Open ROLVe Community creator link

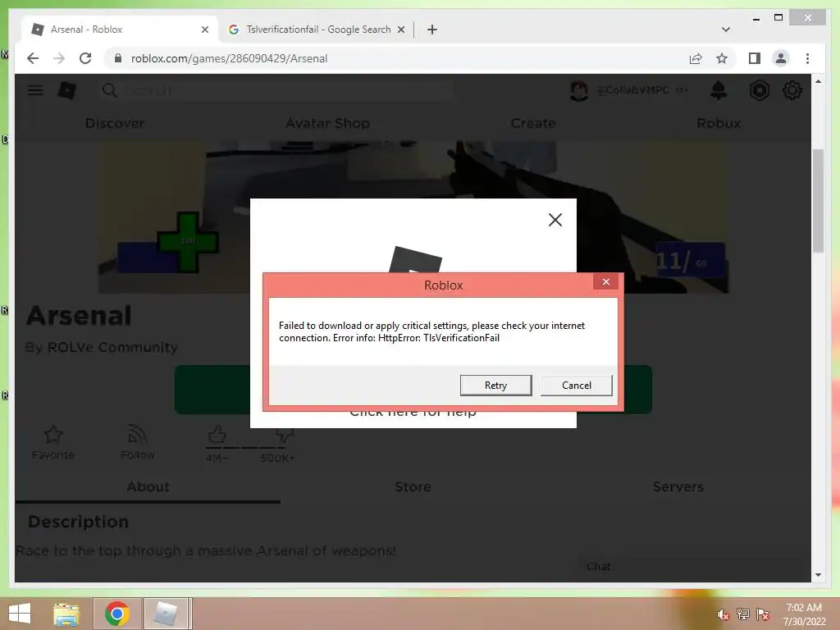(x=112, y=347)
